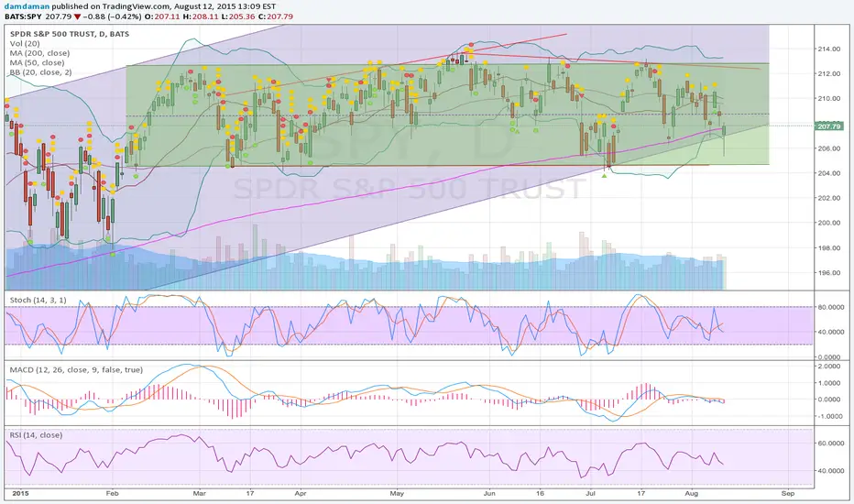Click the 200.00 price axis label
This screenshot has height=504, width=854.
829,223
